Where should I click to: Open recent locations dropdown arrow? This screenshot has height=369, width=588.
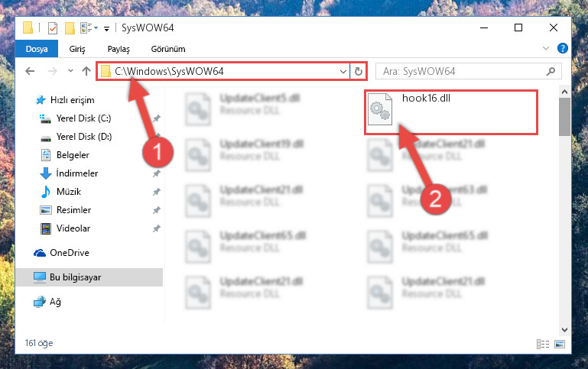click(70, 70)
